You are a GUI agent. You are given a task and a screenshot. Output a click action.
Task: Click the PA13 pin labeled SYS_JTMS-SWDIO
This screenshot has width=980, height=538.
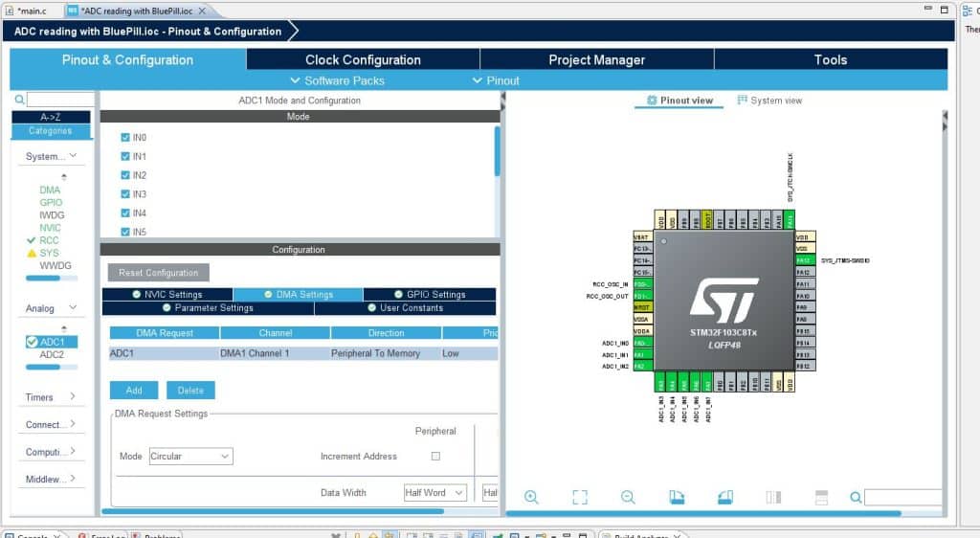[805, 260]
